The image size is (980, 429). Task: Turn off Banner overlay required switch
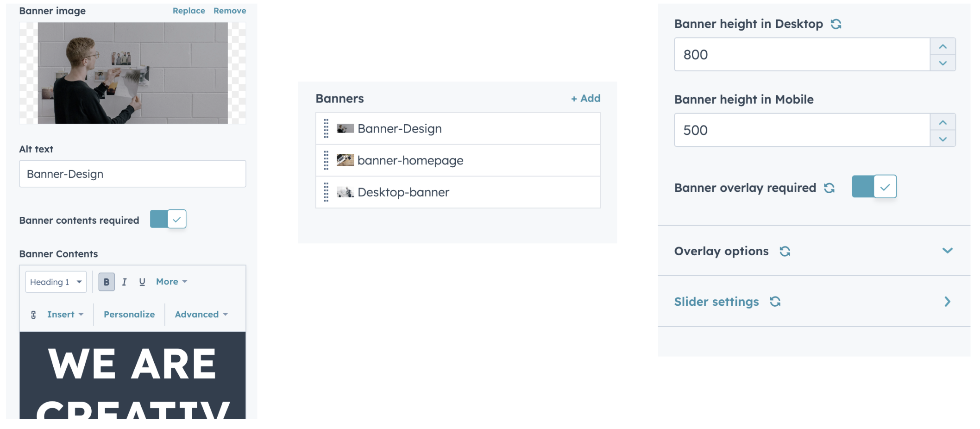pos(874,187)
